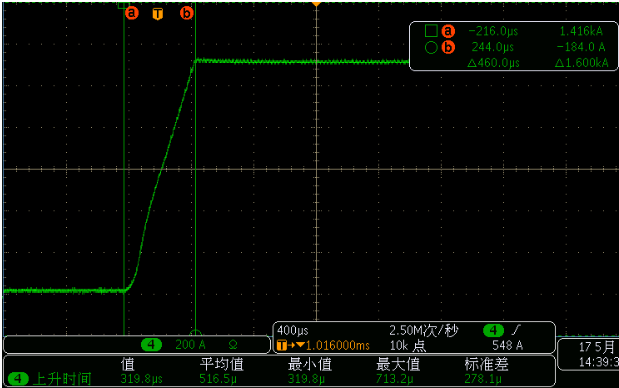Click the rising edge trigger slope icon

point(516,330)
